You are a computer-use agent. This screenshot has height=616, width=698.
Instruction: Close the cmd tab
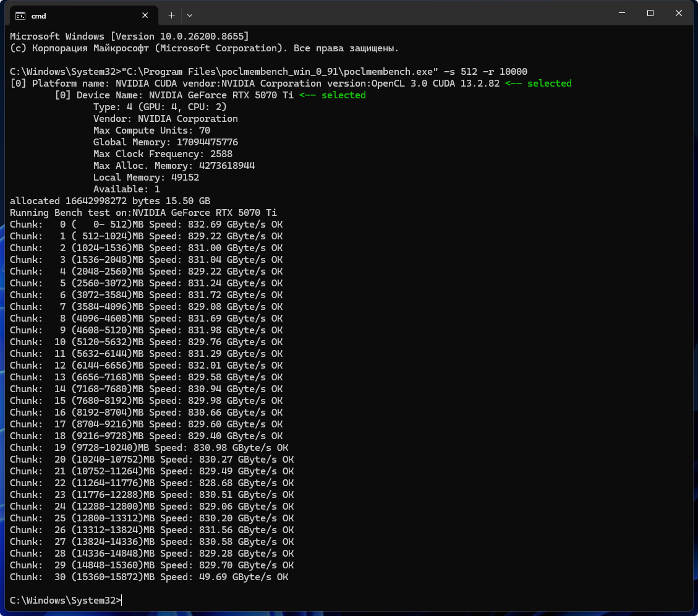click(x=145, y=15)
